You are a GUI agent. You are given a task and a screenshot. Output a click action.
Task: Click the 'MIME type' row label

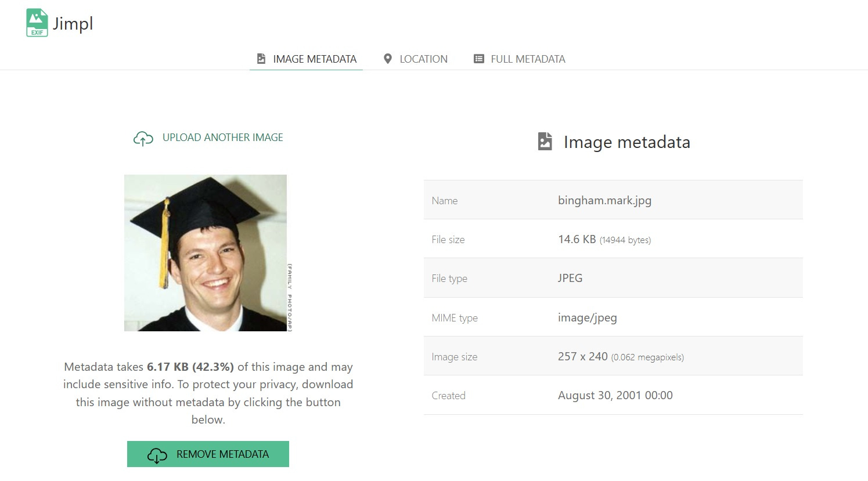[455, 318]
